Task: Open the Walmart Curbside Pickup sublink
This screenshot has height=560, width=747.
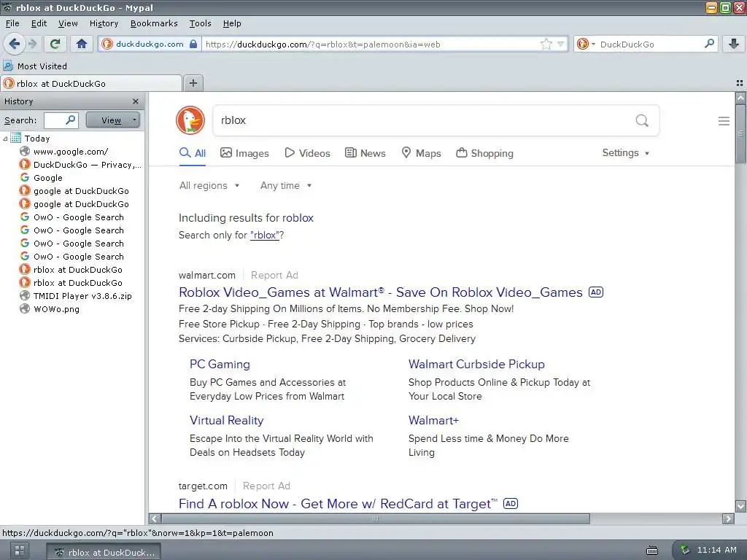Action: [x=476, y=365]
